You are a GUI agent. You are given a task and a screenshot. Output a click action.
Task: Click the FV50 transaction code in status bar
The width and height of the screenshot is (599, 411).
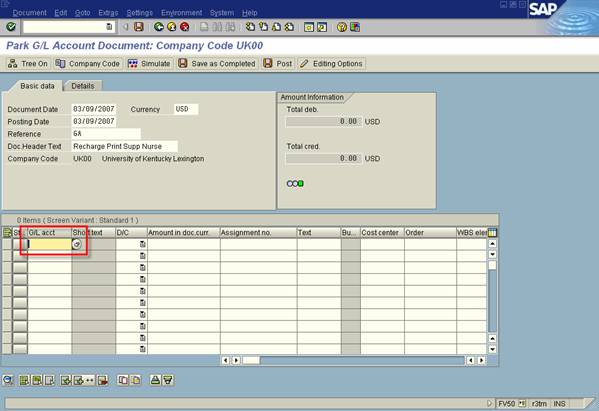pyautogui.click(x=507, y=403)
